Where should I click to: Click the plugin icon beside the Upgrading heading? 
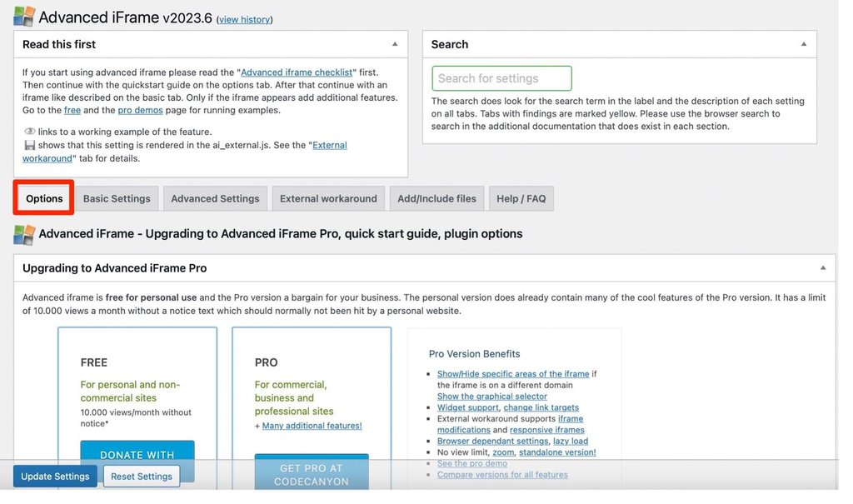pos(22,234)
